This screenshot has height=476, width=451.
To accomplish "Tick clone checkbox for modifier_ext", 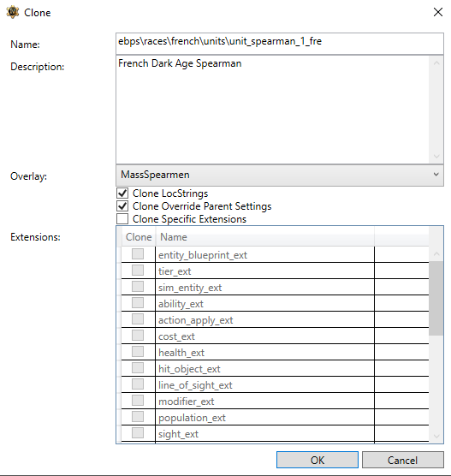I will (138, 401).
